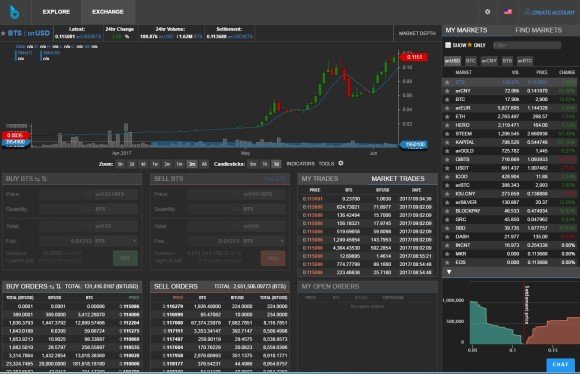Click the BitShares logo icon

click(14, 12)
